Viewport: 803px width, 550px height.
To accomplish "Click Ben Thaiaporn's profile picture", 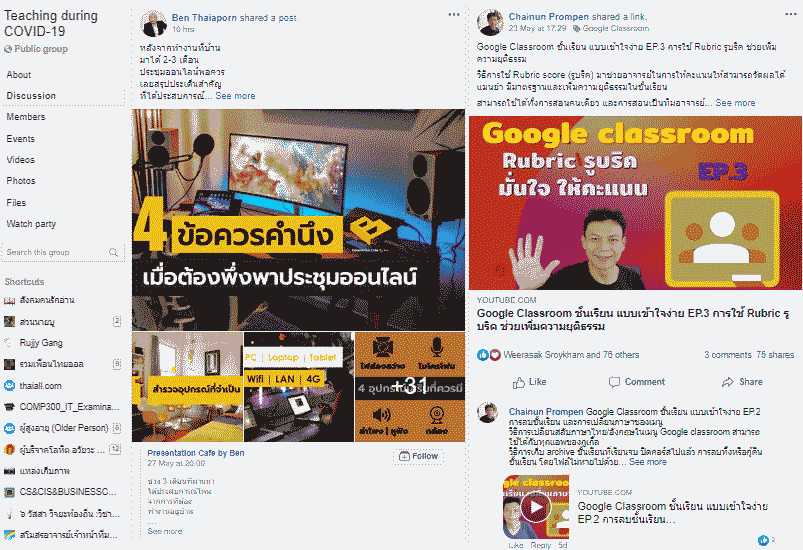I will click(x=154, y=23).
